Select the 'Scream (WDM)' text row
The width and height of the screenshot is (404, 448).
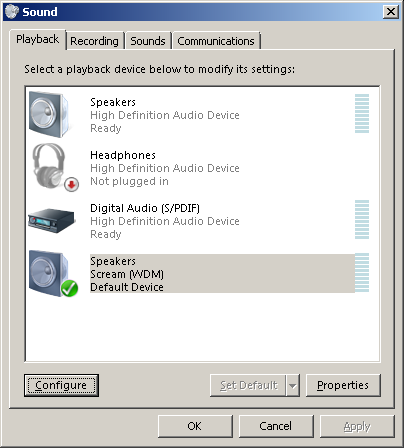coord(127,274)
